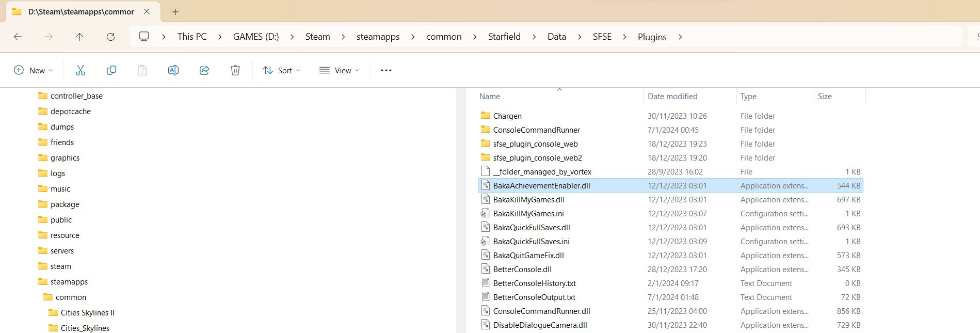Go up one folder level arrow
This screenshot has height=333, width=980.
79,37
